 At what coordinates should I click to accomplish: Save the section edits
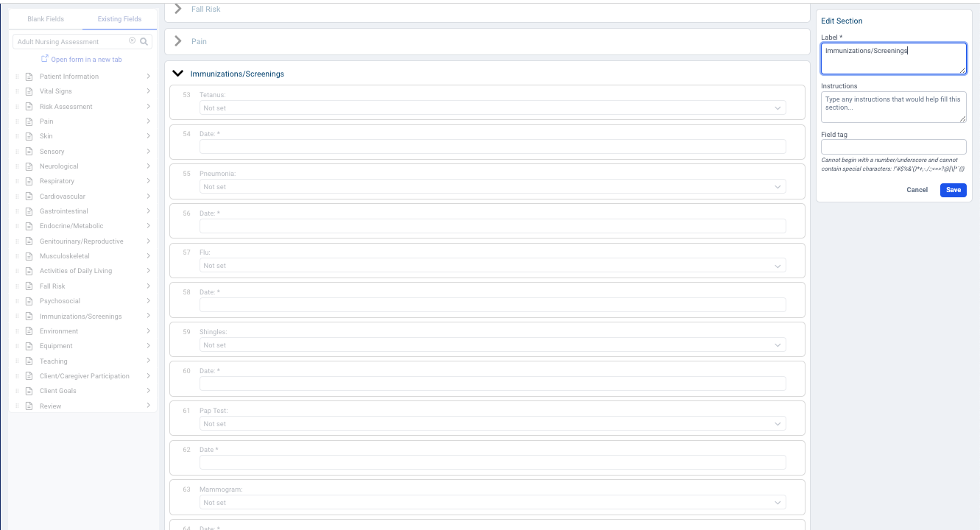pos(953,190)
